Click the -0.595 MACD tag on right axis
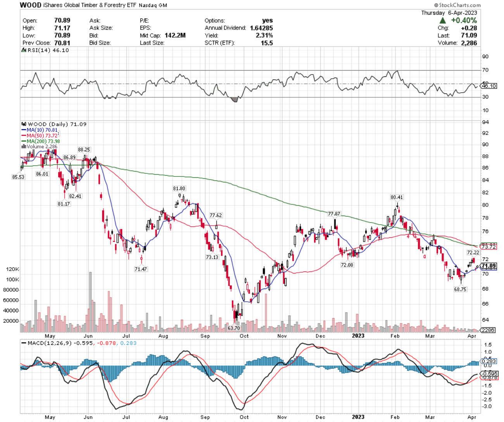Screen dimensions: 504x422 488,374
